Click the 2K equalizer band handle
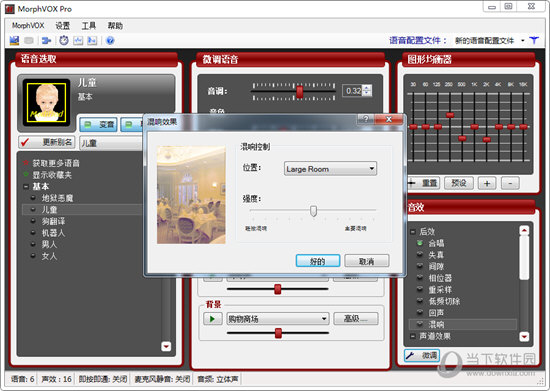 (x=487, y=139)
